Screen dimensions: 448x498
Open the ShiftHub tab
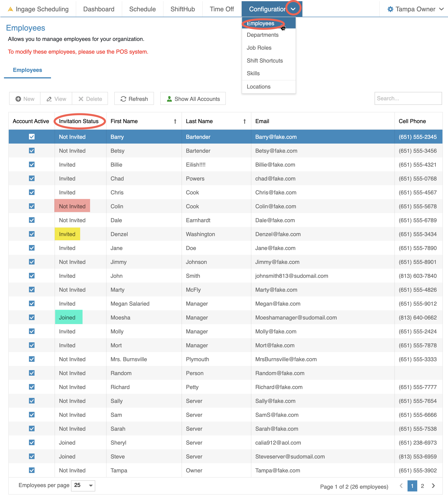click(x=182, y=9)
